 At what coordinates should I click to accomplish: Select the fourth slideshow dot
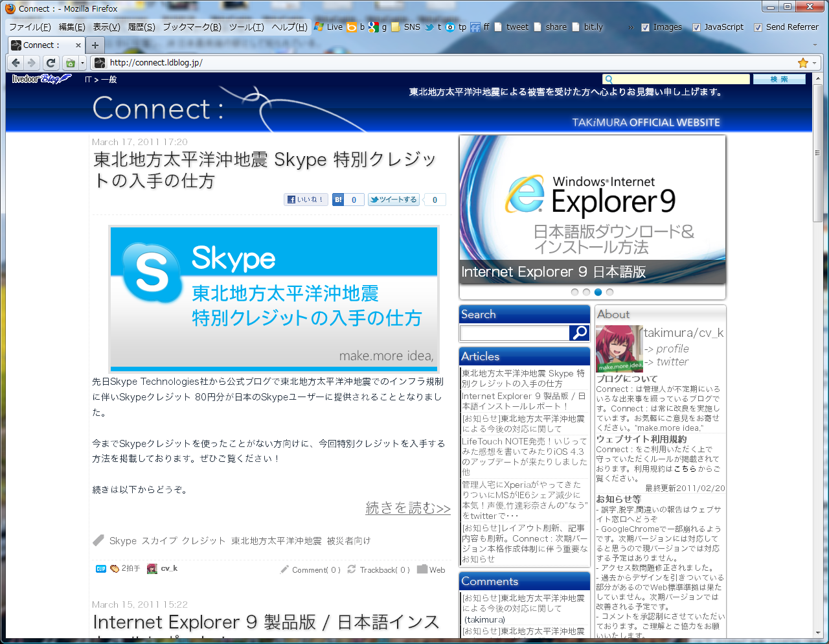tap(609, 292)
